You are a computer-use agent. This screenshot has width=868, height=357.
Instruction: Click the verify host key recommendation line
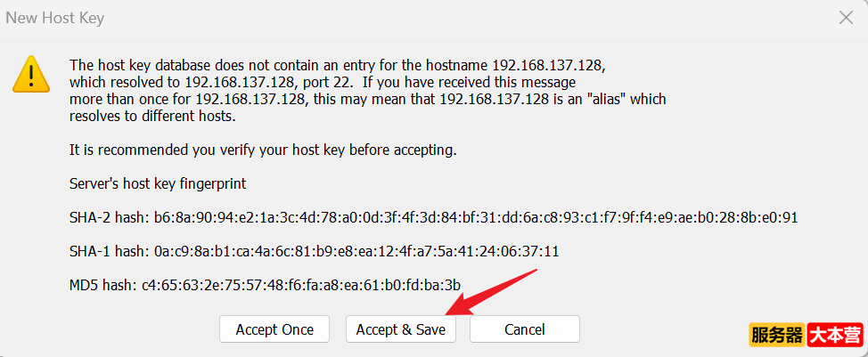(x=263, y=150)
